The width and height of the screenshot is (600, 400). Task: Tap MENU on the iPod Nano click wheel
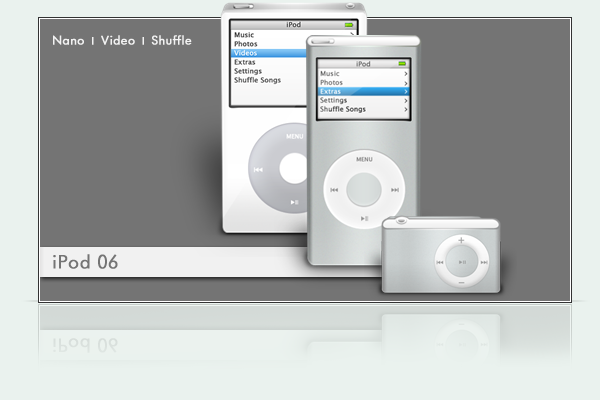point(364,159)
